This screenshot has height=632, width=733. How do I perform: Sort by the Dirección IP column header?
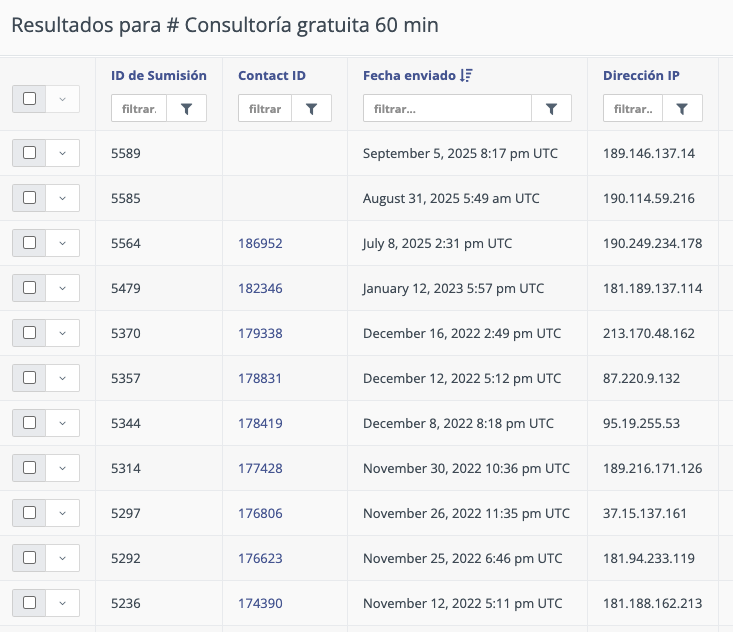point(641,76)
